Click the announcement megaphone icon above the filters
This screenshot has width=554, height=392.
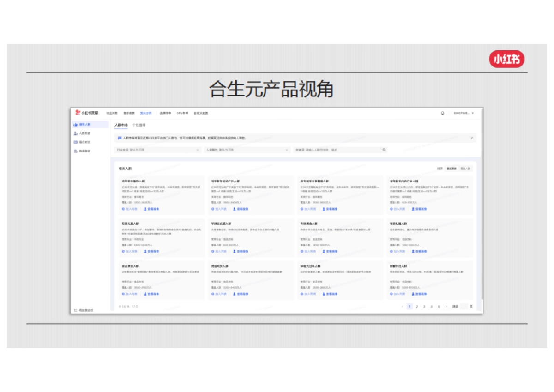(120, 138)
